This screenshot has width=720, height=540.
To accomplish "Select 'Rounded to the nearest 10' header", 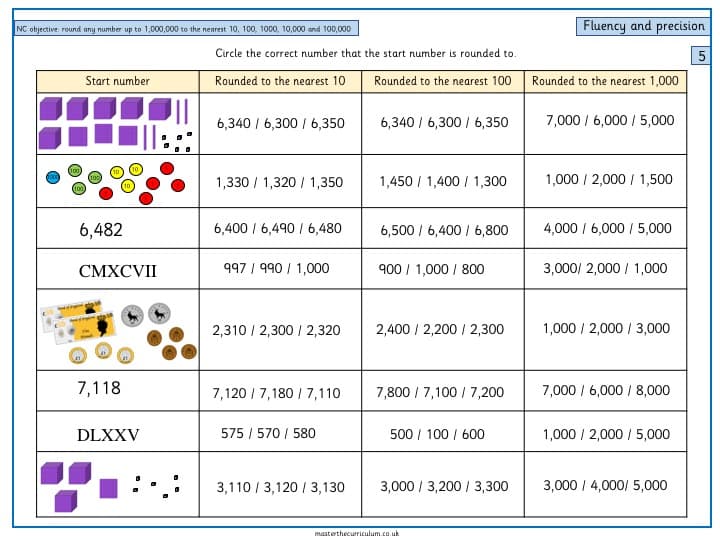I will click(280, 81).
